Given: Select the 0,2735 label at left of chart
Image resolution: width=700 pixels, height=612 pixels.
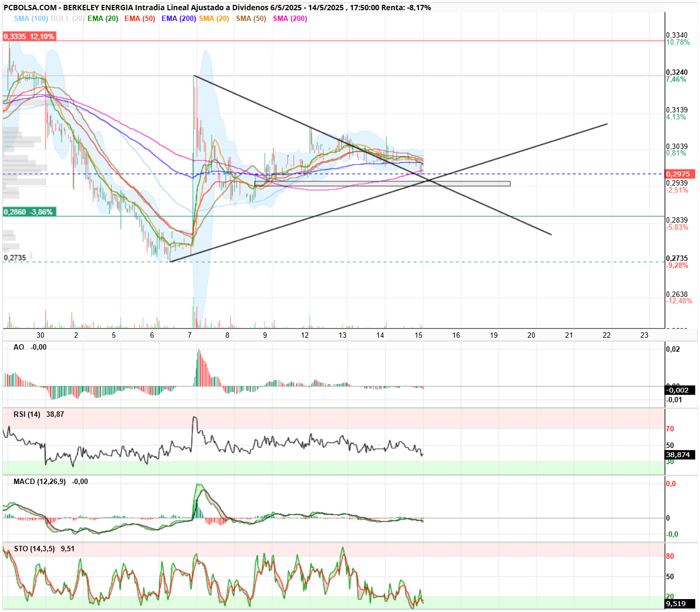Looking at the screenshot, I should coord(15,258).
